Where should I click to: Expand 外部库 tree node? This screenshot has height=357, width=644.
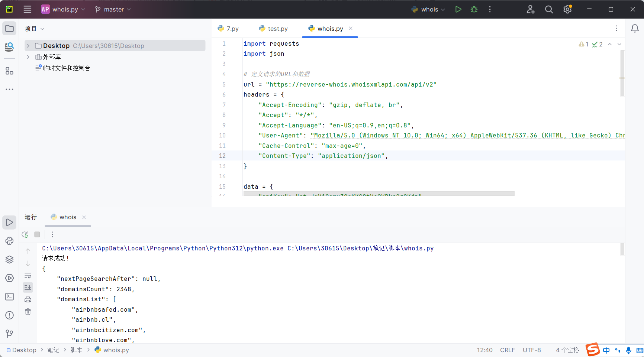tap(28, 57)
